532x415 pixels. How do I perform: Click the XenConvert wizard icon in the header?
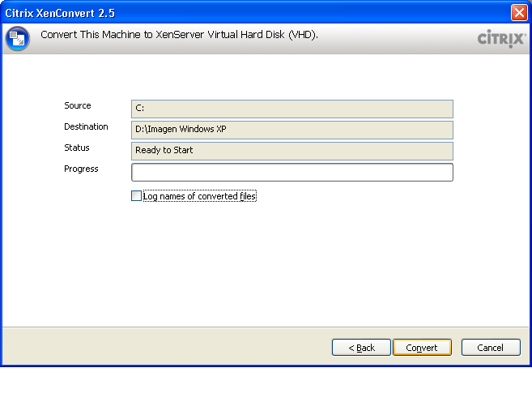[x=17, y=38]
